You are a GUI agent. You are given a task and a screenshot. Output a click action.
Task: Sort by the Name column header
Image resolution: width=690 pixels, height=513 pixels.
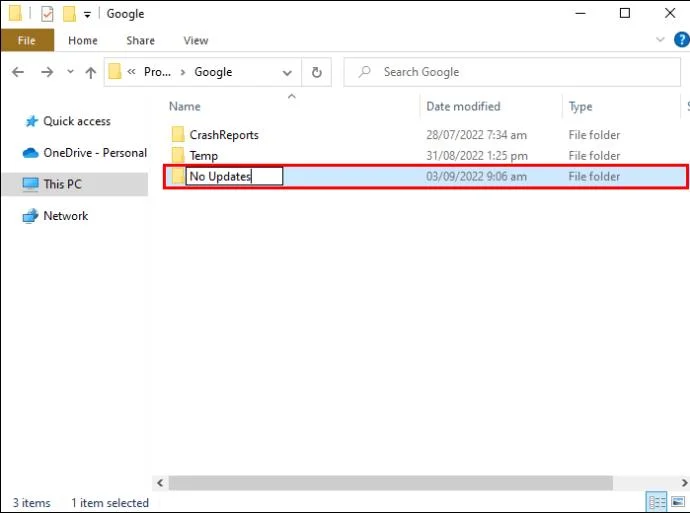[185, 106]
